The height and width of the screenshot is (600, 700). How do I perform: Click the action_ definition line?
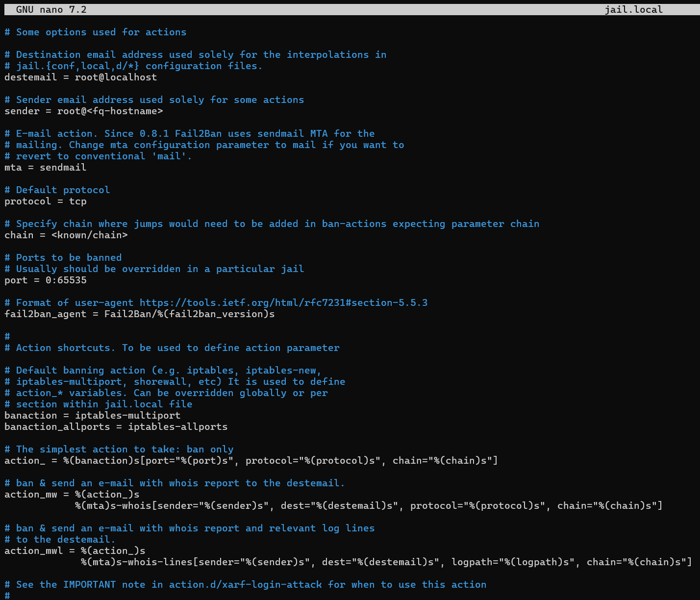[251, 461]
